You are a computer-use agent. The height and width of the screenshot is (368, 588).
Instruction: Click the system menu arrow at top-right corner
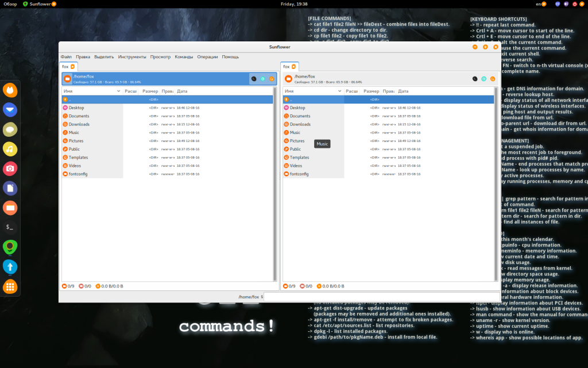pos(582,4)
